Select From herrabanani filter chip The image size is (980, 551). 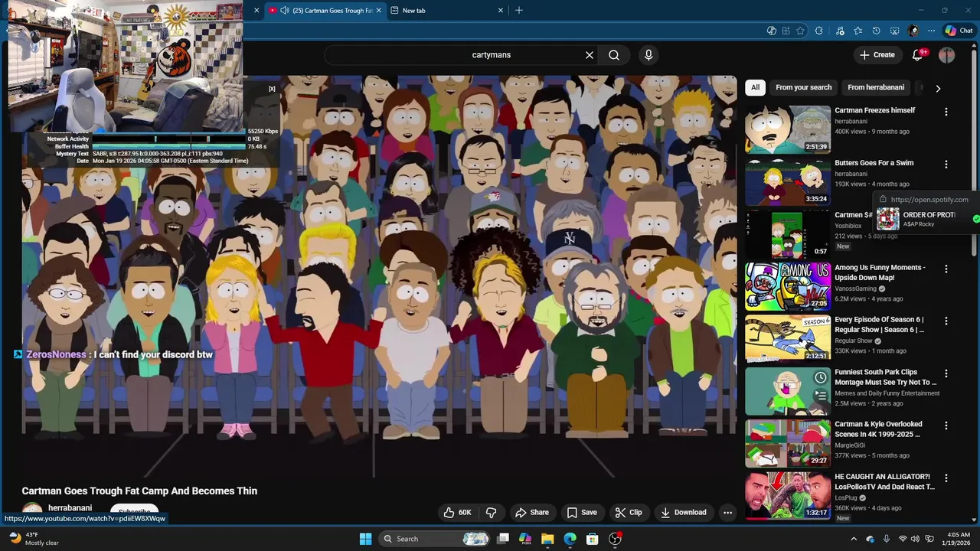(x=876, y=87)
